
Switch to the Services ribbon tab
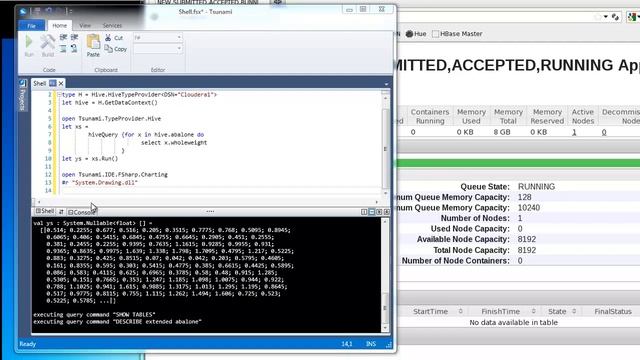112,26
